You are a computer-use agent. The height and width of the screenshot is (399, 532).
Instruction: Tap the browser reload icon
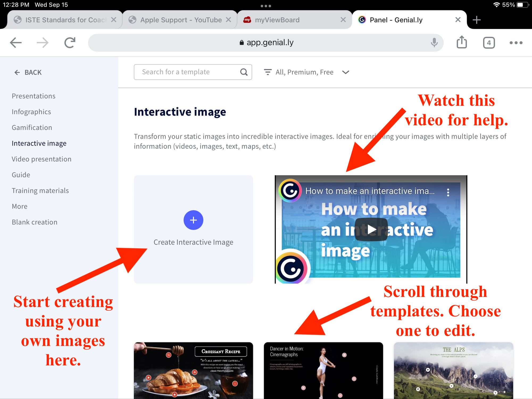70,43
